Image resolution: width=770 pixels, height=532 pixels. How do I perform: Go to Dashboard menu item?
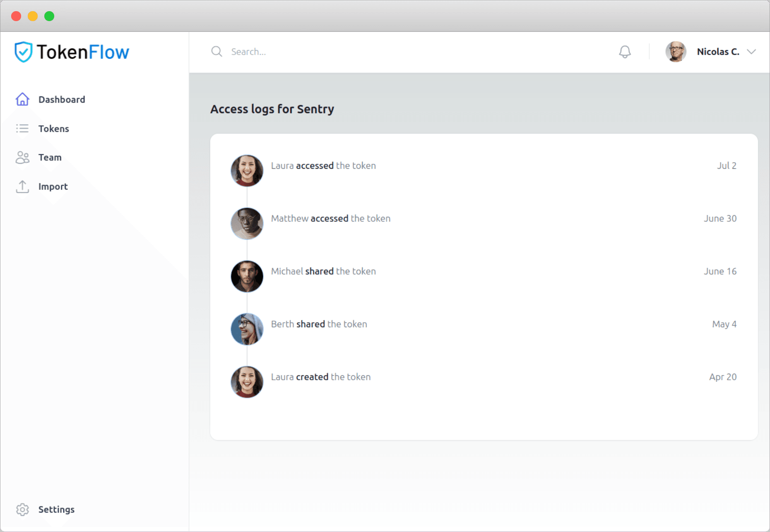pyautogui.click(x=62, y=99)
